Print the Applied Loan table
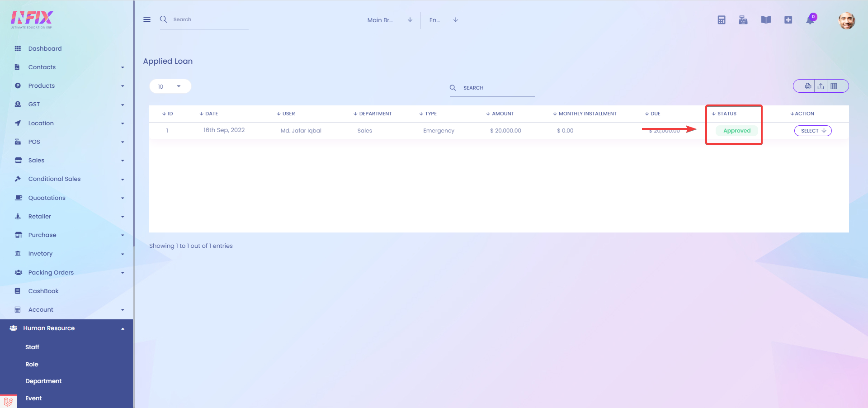The height and width of the screenshot is (408, 868). pos(808,86)
